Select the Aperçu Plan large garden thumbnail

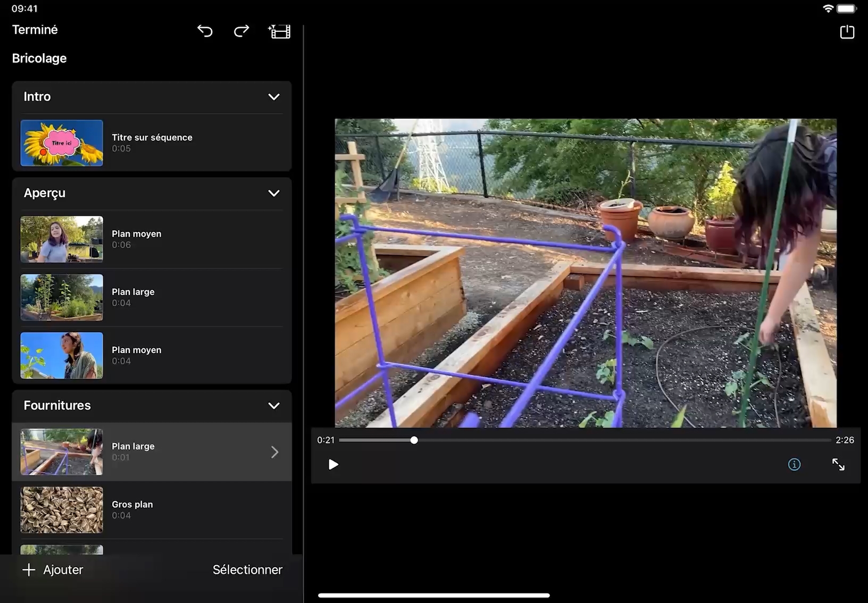tap(62, 297)
